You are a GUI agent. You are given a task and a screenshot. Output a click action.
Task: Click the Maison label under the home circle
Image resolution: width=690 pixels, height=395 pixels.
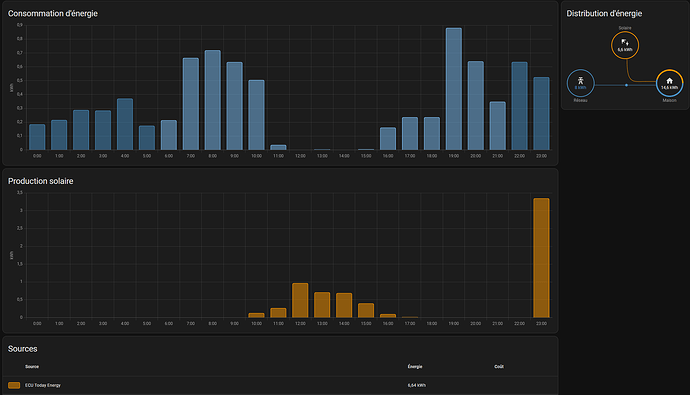point(669,100)
